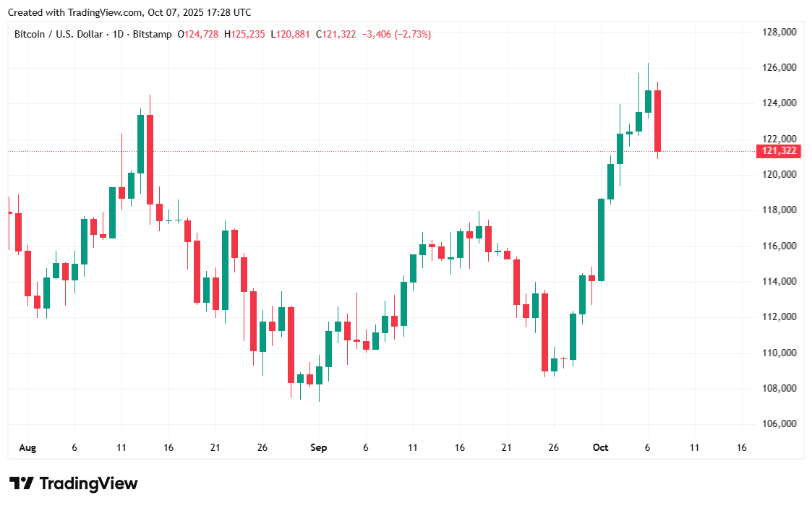The width and height of the screenshot is (812, 508).
Task: Click the tall green candle just after Oct
Action: click(601, 239)
